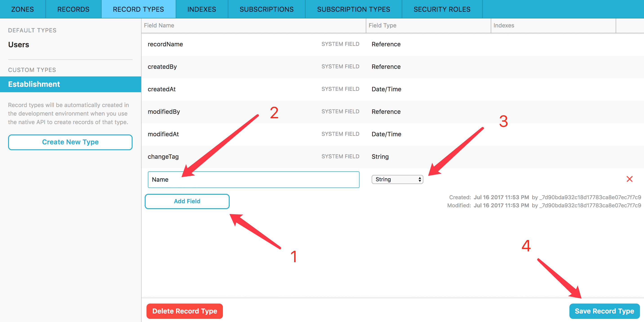
Task: Select the Users default type
Action: [19, 45]
